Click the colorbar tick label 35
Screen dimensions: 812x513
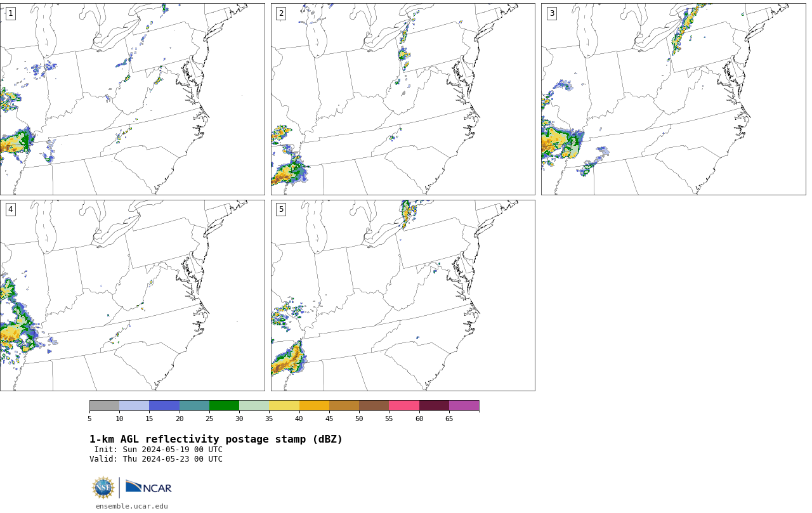pyautogui.click(x=269, y=419)
